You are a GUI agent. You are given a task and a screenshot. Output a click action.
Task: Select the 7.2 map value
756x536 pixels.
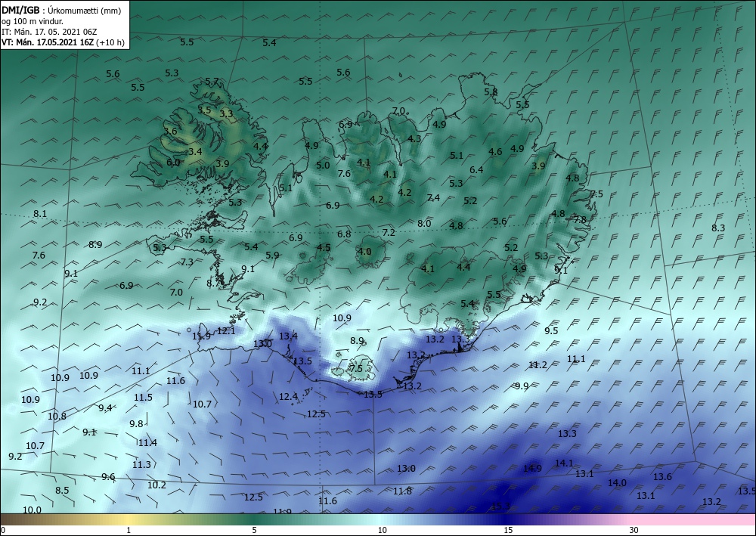[389, 232]
